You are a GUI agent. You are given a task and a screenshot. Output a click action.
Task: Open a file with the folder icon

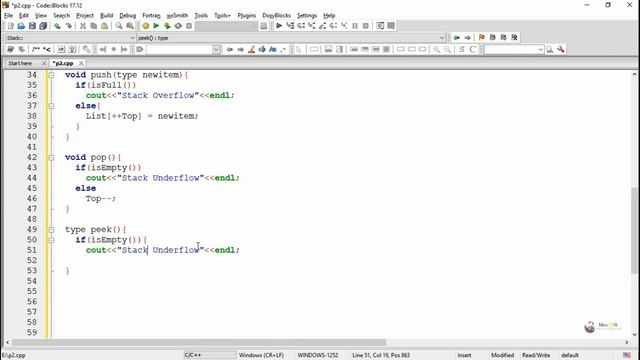[x=21, y=26]
